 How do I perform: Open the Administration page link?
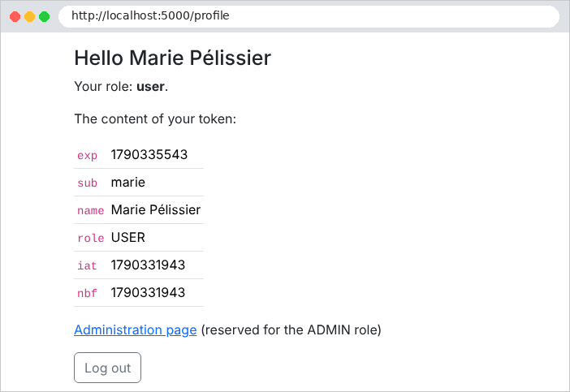coord(136,330)
